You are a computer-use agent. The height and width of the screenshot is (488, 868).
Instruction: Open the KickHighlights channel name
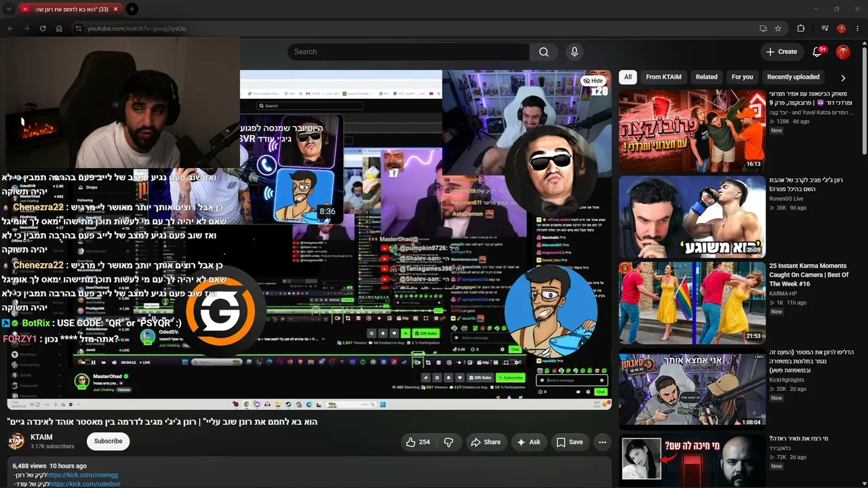pyautogui.click(x=787, y=380)
